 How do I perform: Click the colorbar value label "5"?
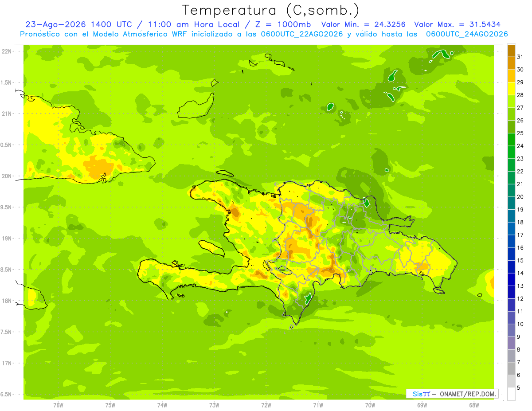[519, 388]
